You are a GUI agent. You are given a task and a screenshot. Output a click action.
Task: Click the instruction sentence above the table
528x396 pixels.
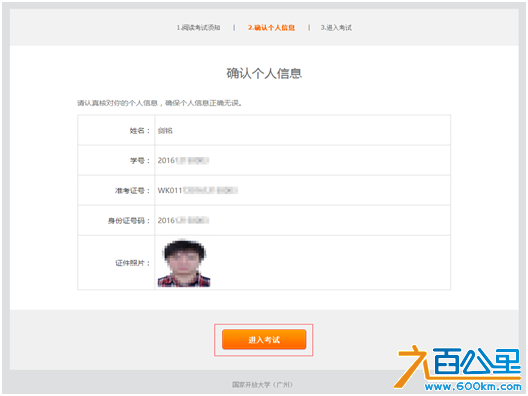[x=160, y=103]
